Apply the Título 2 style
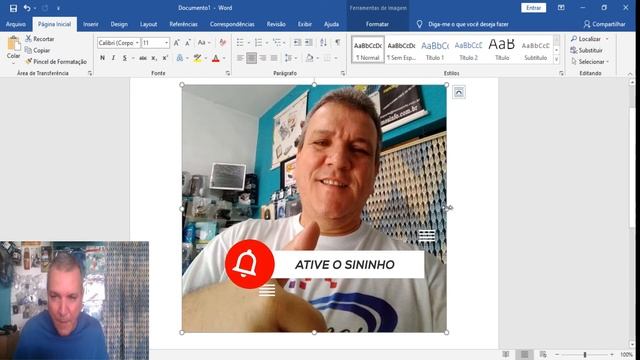The width and height of the screenshot is (640, 360). click(468, 50)
